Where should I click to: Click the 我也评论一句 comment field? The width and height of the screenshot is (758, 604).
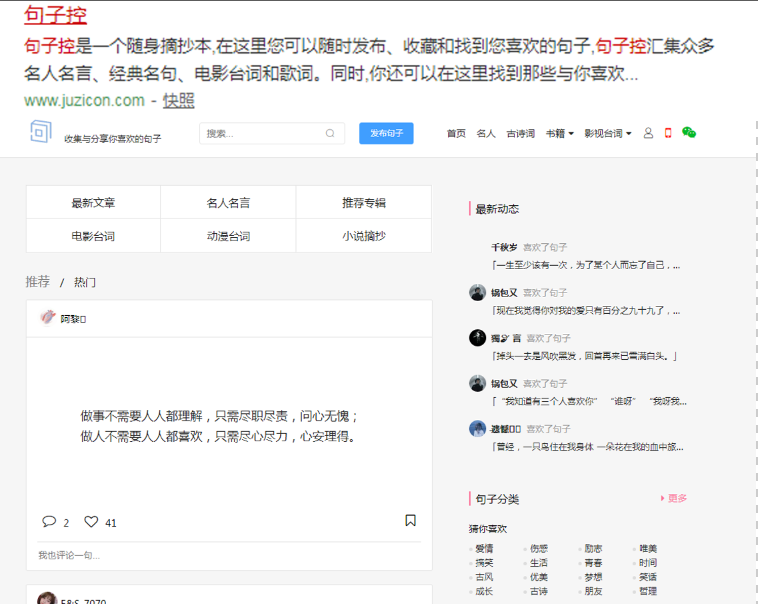(x=229, y=555)
